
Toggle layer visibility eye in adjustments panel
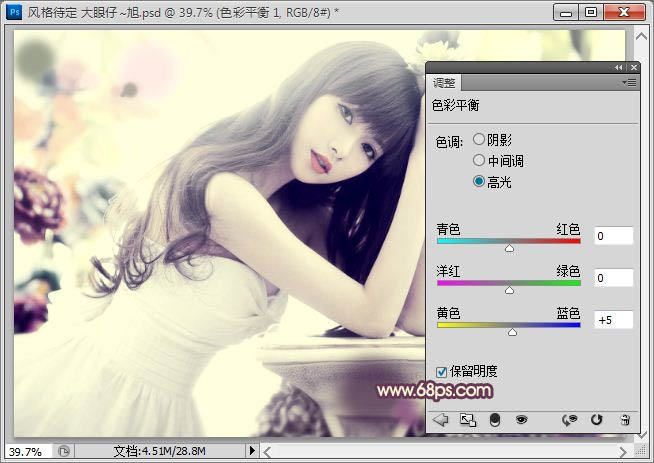click(x=521, y=420)
